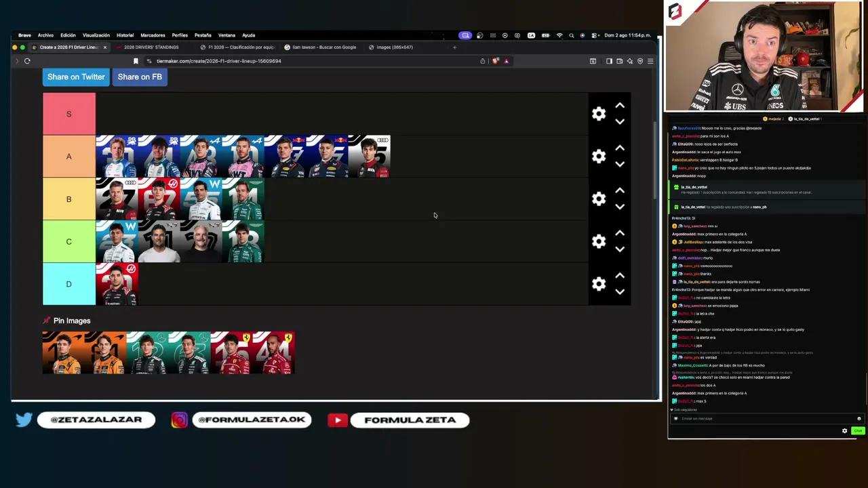Reload the tiermaker page
The width and height of the screenshot is (868, 488).
point(27,61)
